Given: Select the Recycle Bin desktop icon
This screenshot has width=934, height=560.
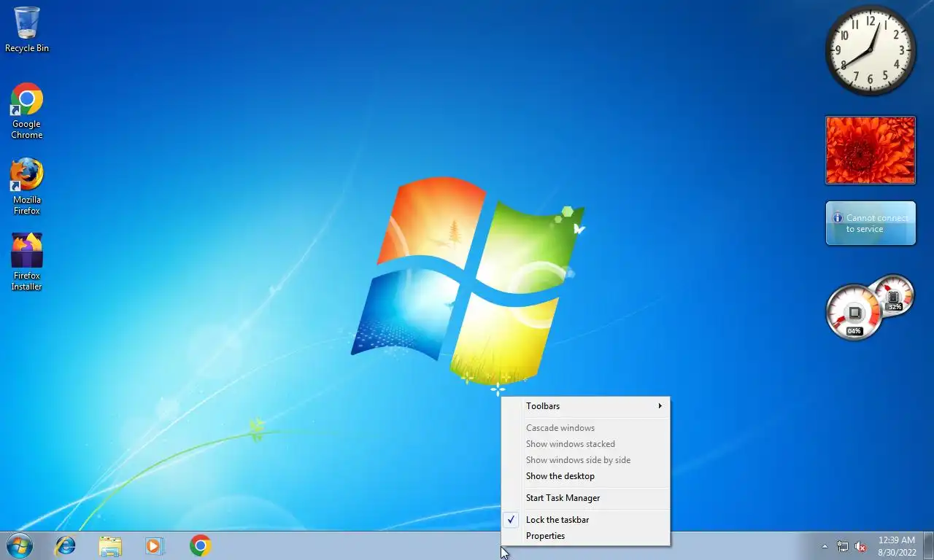Looking at the screenshot, I should click(27, 30).
